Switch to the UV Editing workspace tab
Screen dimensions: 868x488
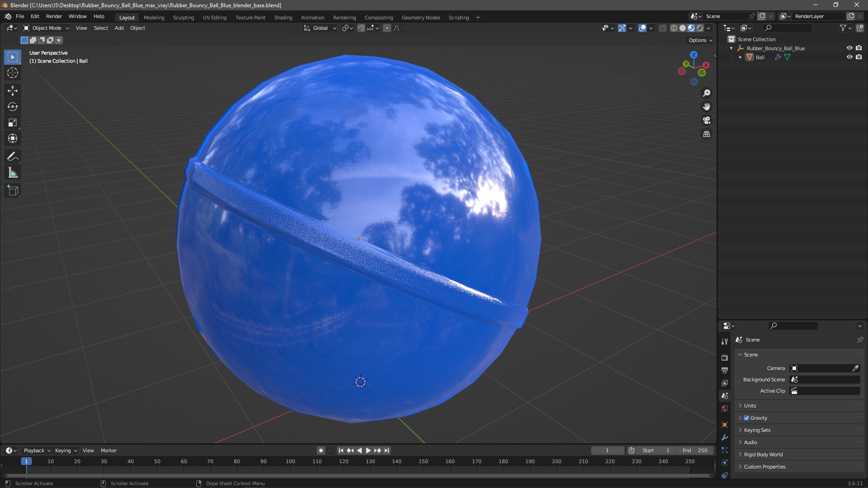pyautogui.click(x=215, y=18)
